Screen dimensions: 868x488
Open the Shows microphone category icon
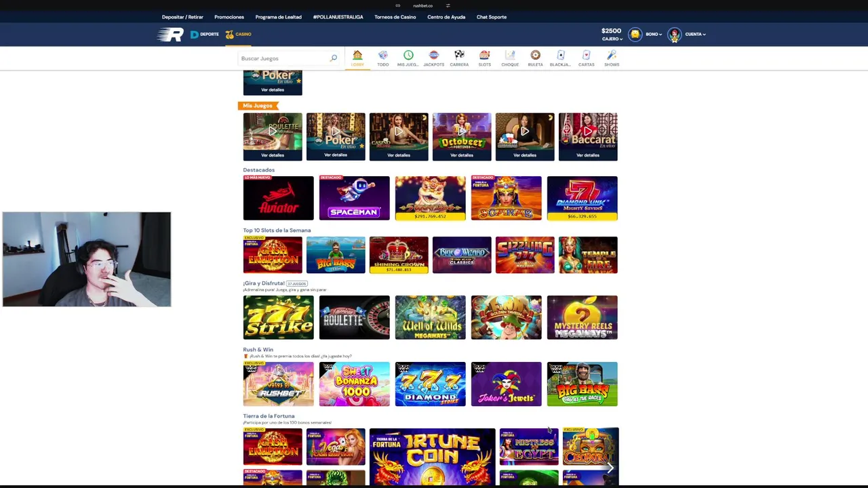(612, 55)
